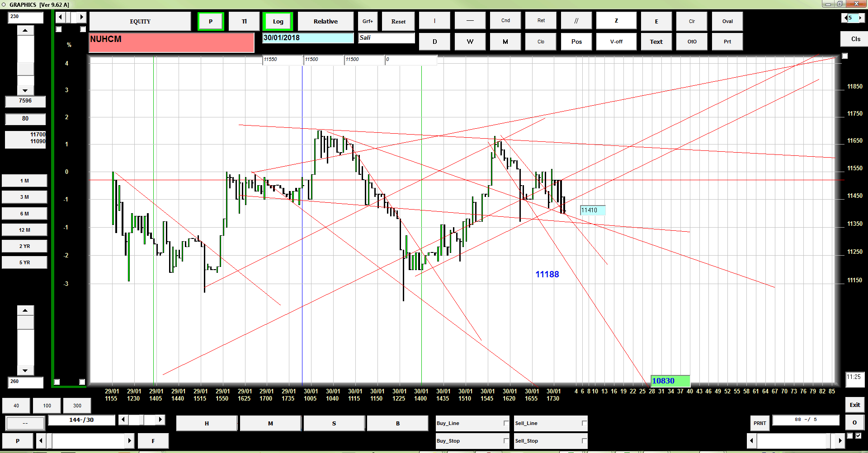Click the 144-/30 field
The width and height of the screenshot is (868, 453).
(81, 420)
